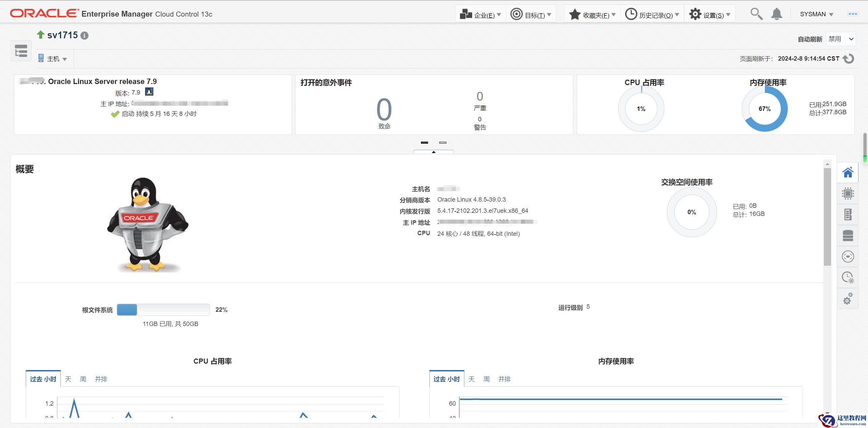Select first dashboard page indicator
Viewport: 868px width, 428px height.
click(424, 143)
